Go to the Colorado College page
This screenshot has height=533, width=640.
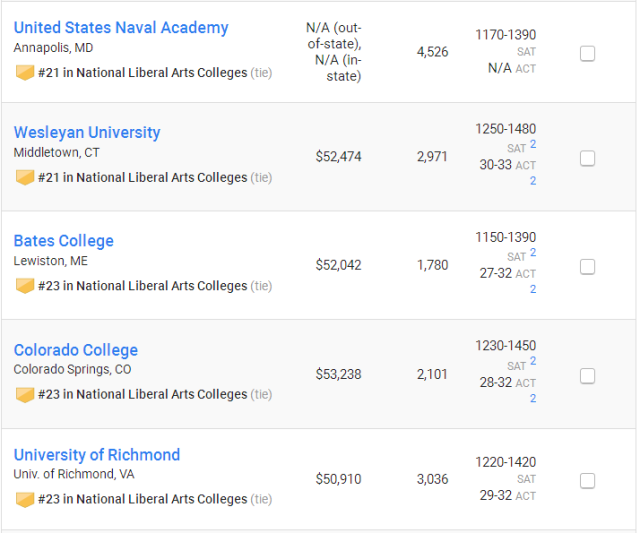coord(76,350)
